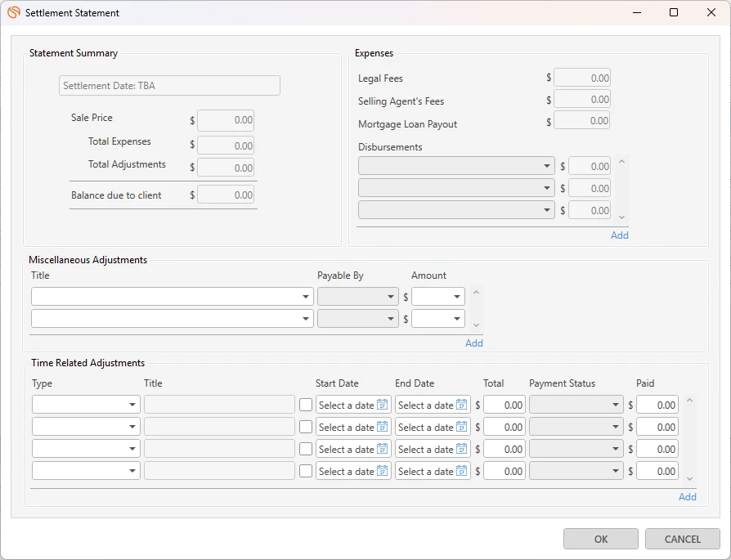Open calendar for first row End Date
The image size is (731, 560).
click(x=461, y=405)
